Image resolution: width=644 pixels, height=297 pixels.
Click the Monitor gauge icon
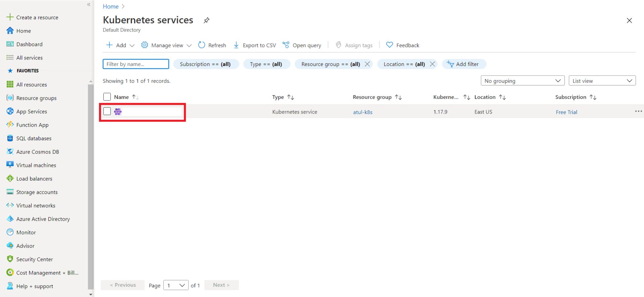click(x=10, y=232)
